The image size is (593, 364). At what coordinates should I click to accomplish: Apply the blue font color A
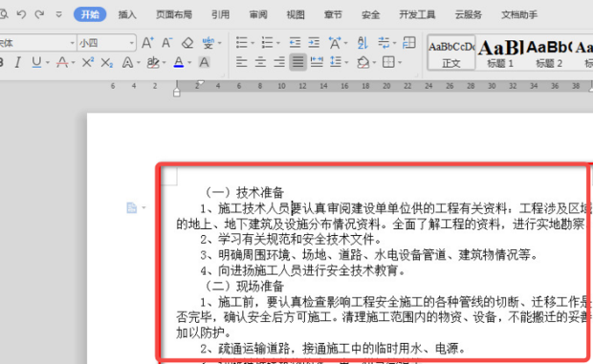pyautogui.click(x=179, y=62)
